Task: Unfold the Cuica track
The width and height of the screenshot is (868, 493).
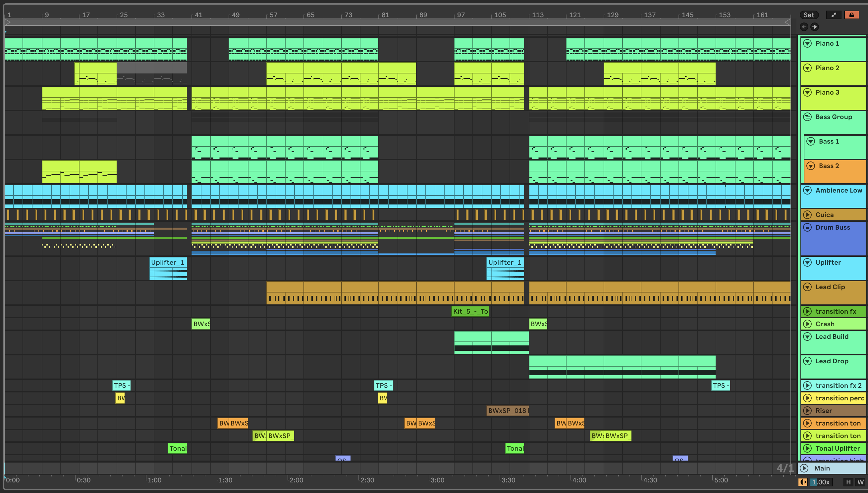Action: [x=808, y=215]
